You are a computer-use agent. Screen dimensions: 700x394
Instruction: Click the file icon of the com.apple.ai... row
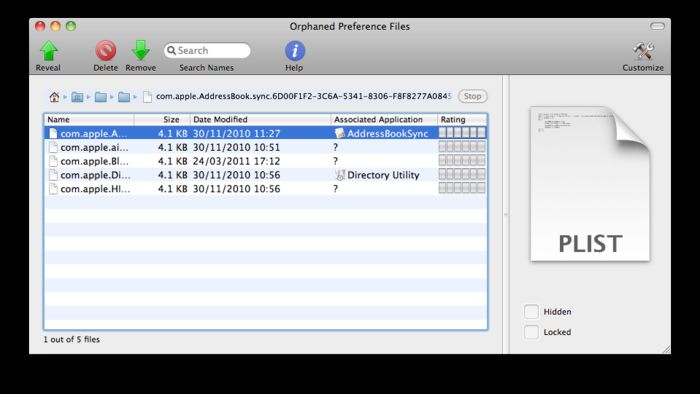point(53,147)
